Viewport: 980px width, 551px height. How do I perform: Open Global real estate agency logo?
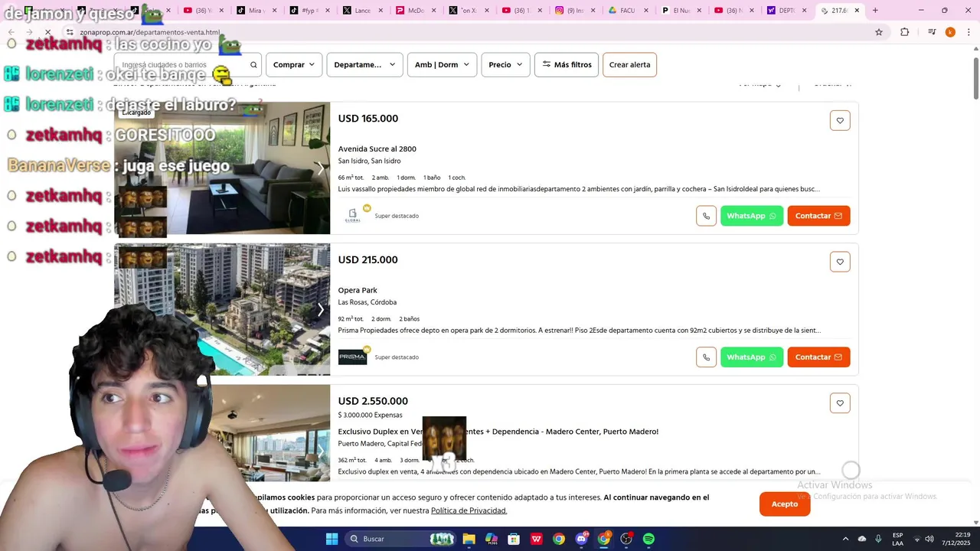[352, 216]
